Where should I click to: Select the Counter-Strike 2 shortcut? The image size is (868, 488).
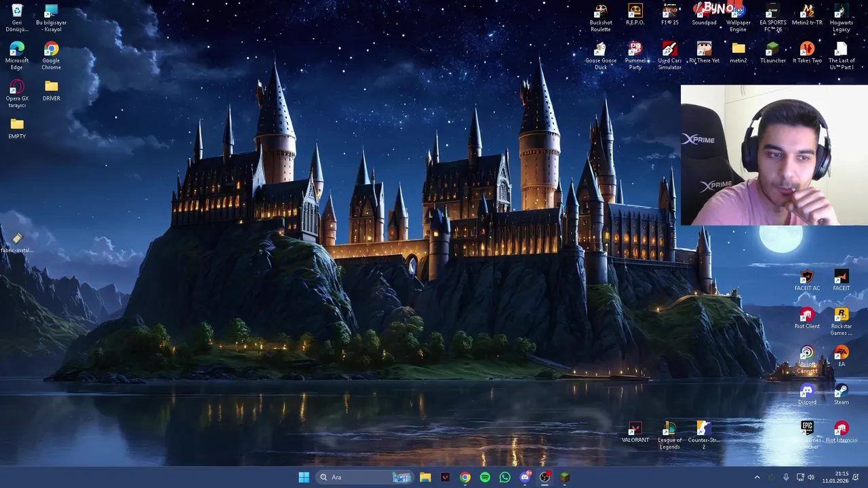pyautogui.click(x=704, y=435)
